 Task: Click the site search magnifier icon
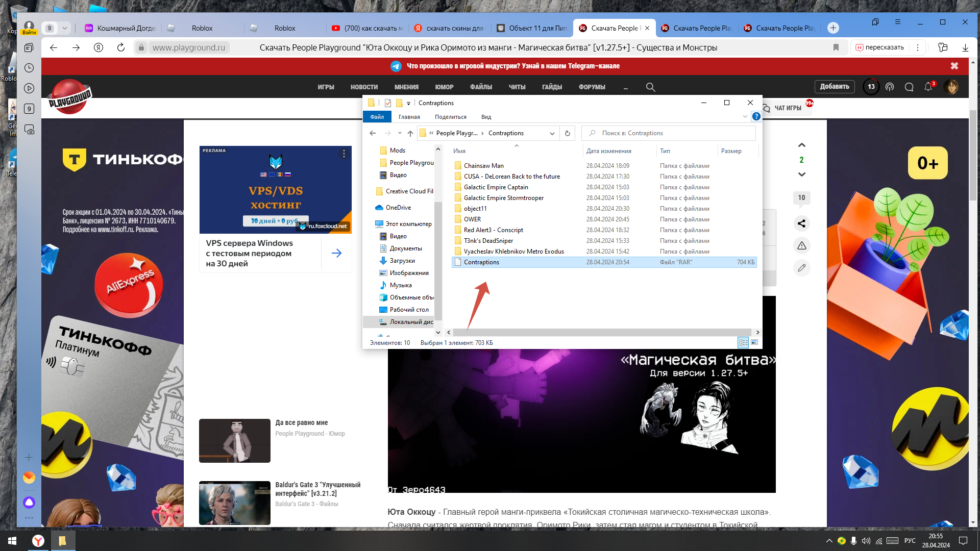(650, 87)
